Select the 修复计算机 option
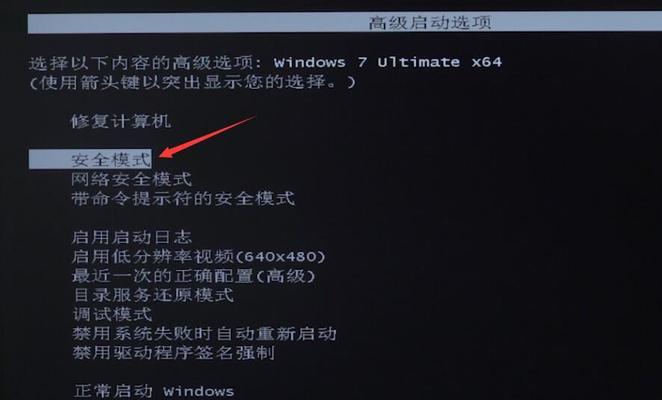The width and height of the screenshot is (662, 400). [x=121, y=122]
